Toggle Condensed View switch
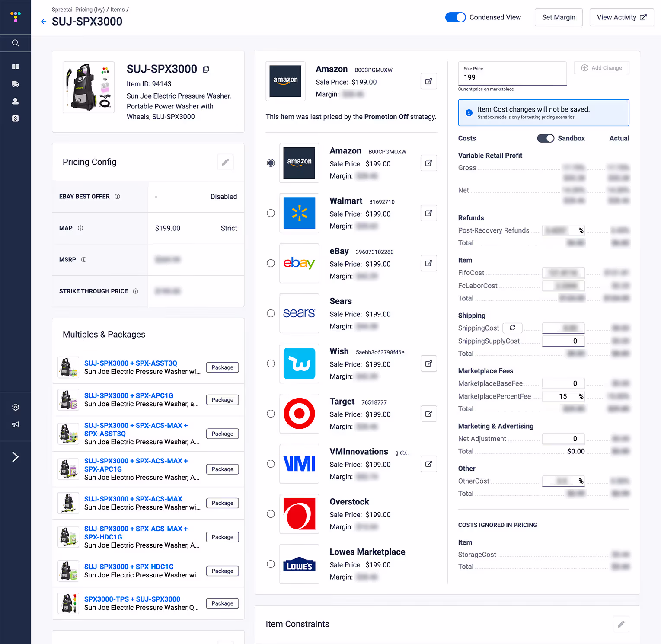 (x=455, y=17)
